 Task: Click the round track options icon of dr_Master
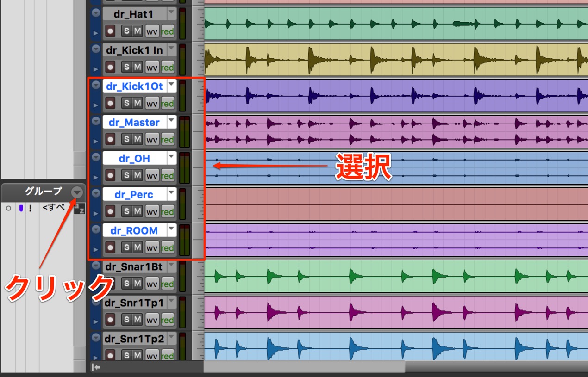coord(96,121)
